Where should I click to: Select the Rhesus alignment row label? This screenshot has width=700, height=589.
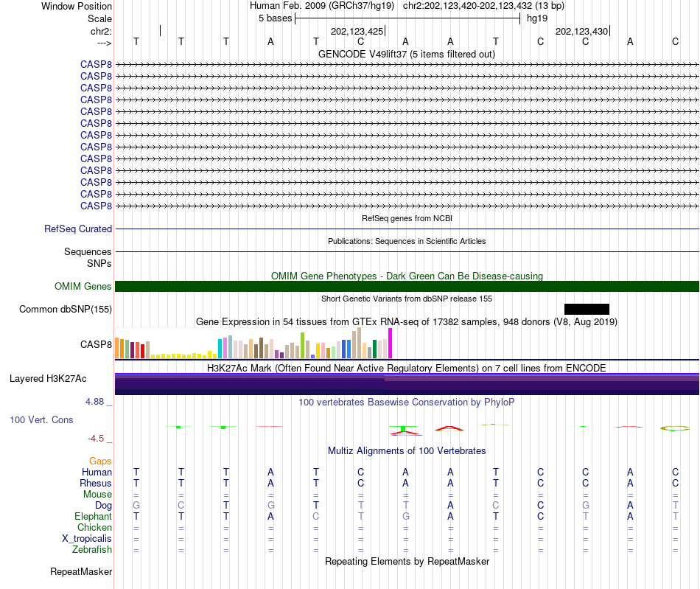click(x=96, y=483)
